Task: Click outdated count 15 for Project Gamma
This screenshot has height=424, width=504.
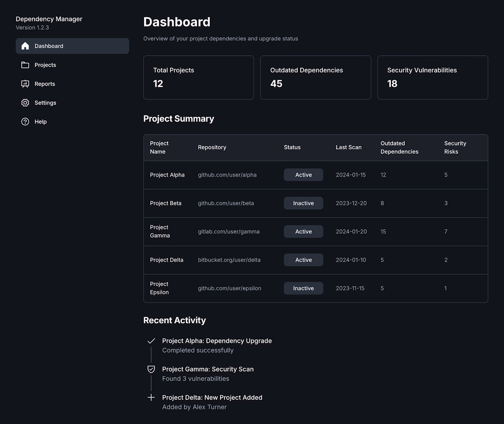Action: click(x=383, y=231)
